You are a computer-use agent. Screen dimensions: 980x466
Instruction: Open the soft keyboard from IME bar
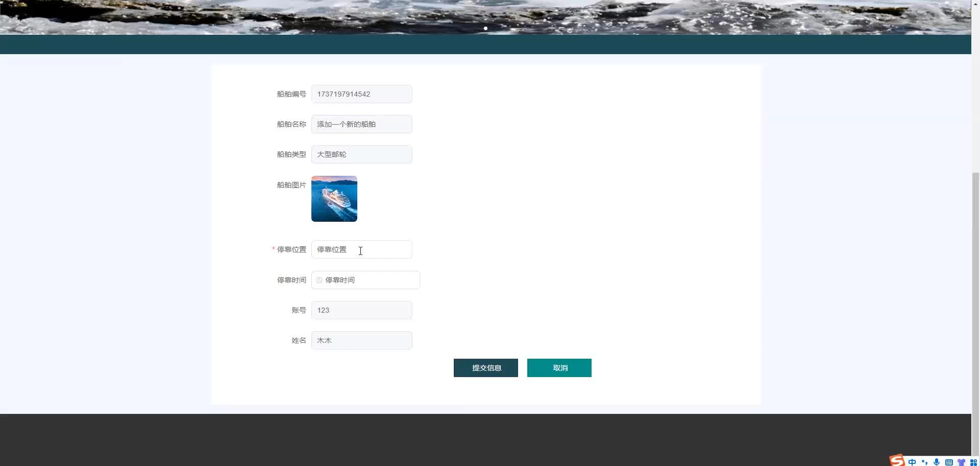tap(949, 462)
